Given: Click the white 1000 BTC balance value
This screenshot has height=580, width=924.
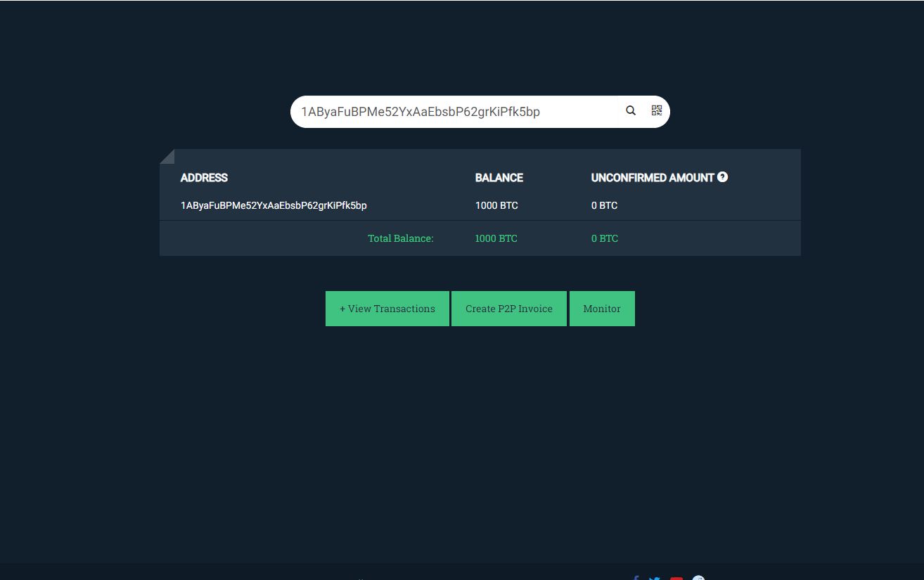Looking at the screenshot, I should (x=496, y=205).
